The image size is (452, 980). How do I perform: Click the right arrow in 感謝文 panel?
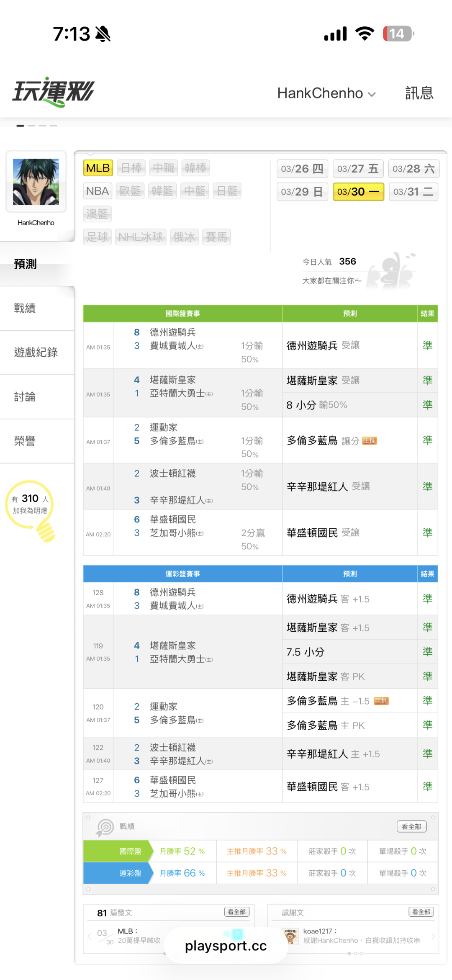coord(433,936)
